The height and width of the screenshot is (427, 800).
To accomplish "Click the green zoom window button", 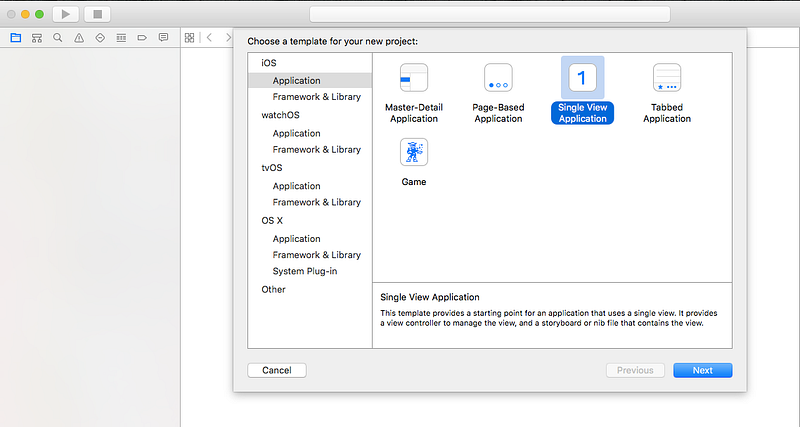I will click(x=39, y=14).
